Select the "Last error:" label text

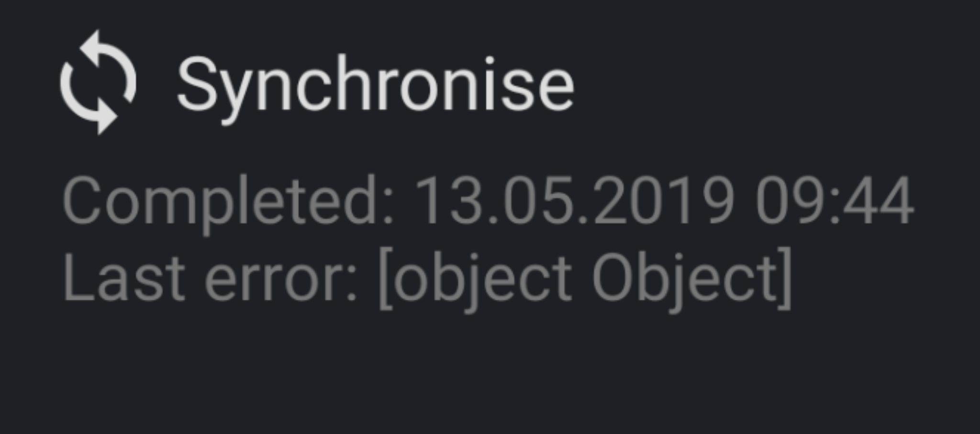(x=210, y=278)
